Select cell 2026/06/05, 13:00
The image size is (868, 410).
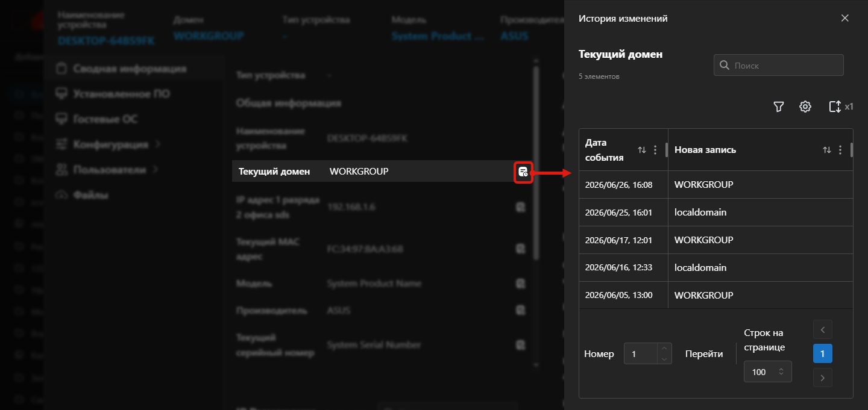pyautogui.click(x=623, y=295)
